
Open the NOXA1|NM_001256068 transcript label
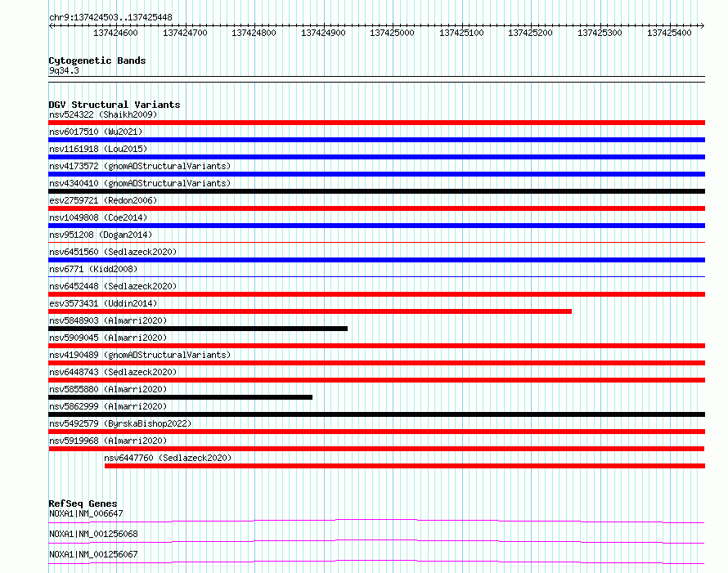pyautogui.click(x=93, y=534)
